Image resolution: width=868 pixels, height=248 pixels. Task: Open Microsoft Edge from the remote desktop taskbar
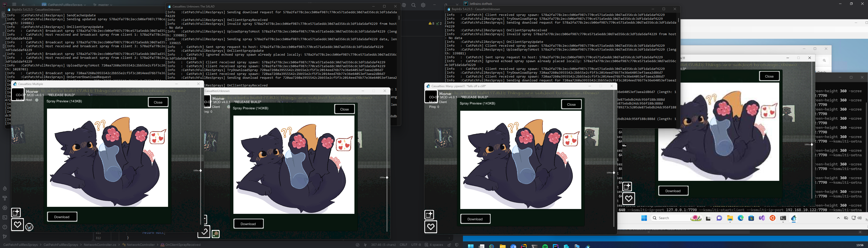click(741, 218)
